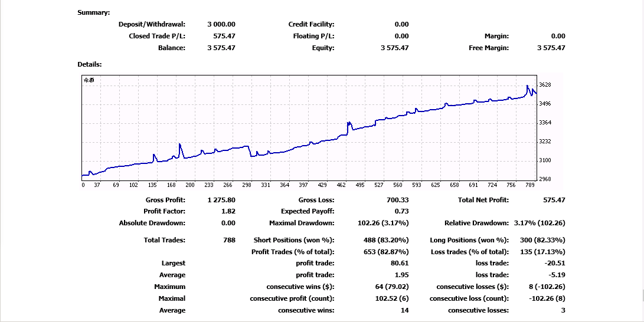Click consecutive profit value 102.52 (6)
644x322 pixels.
(392, 298)
